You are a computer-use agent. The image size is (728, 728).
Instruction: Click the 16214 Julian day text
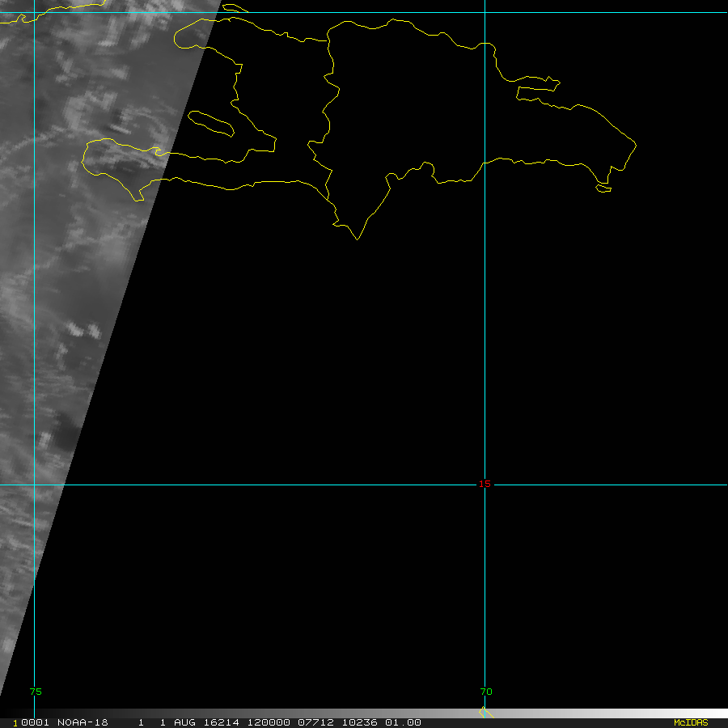tap(222, 722)
